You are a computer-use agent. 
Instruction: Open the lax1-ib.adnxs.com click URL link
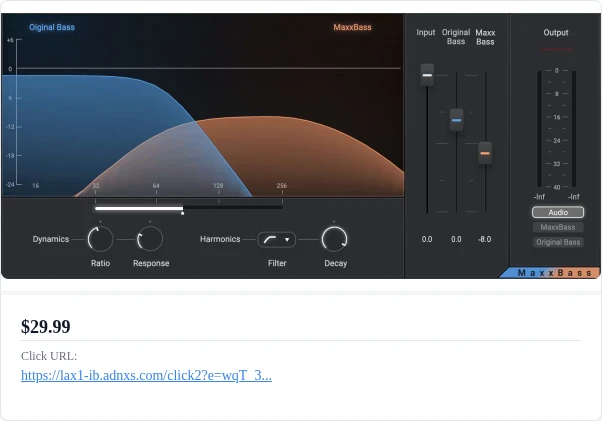tap(146, 375)
